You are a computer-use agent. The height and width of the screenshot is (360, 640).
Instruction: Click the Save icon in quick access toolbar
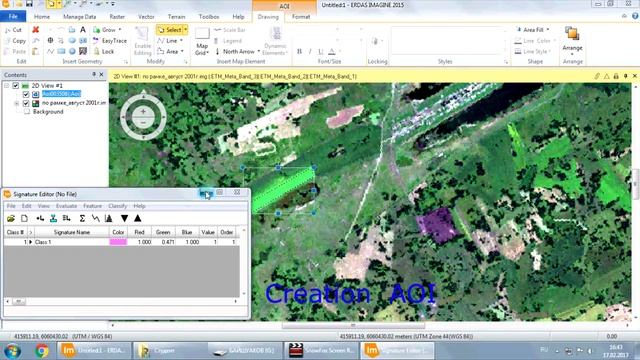coord(29,4)
